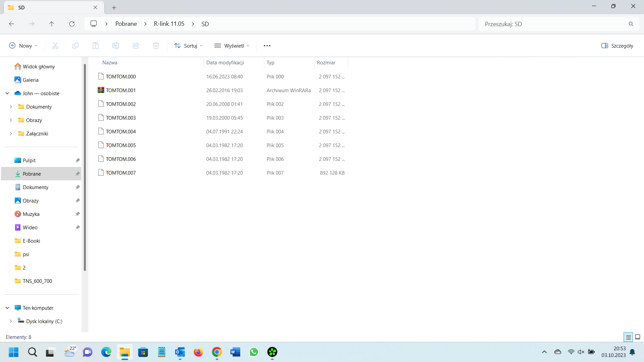
Task: Sort by the Typ column header
Action: 270,63
